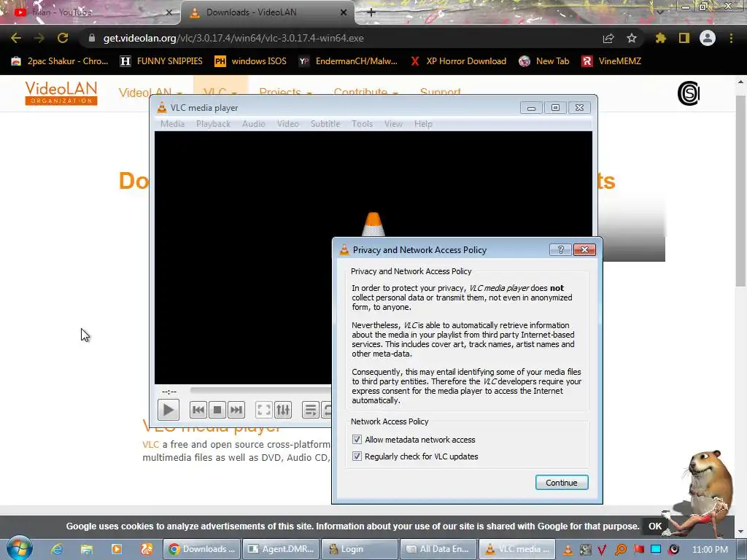Viewport: 747px width, 560px height.
Task: Expand the Contribute dropdown on website
Action: click(x=366, y=92)
